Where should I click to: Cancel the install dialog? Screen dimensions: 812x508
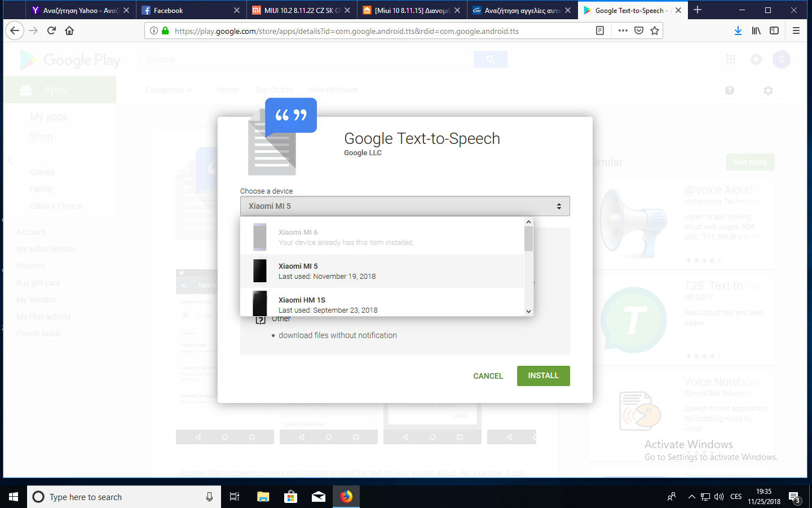click(488, 376)
